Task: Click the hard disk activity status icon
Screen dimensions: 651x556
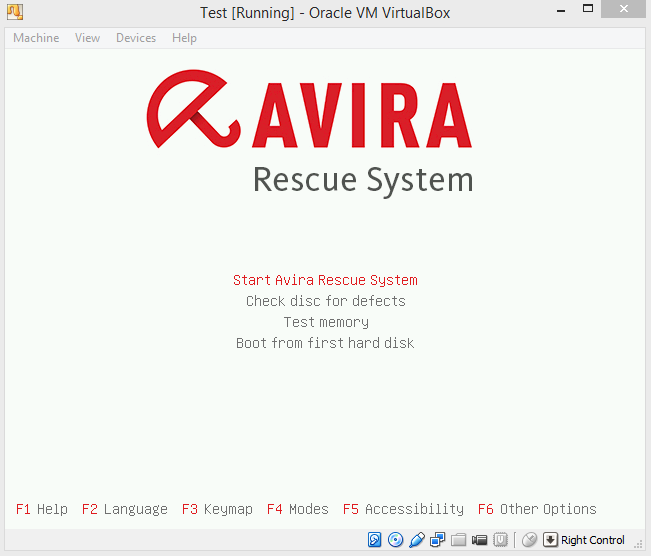Action: click(x=375, y=540)
